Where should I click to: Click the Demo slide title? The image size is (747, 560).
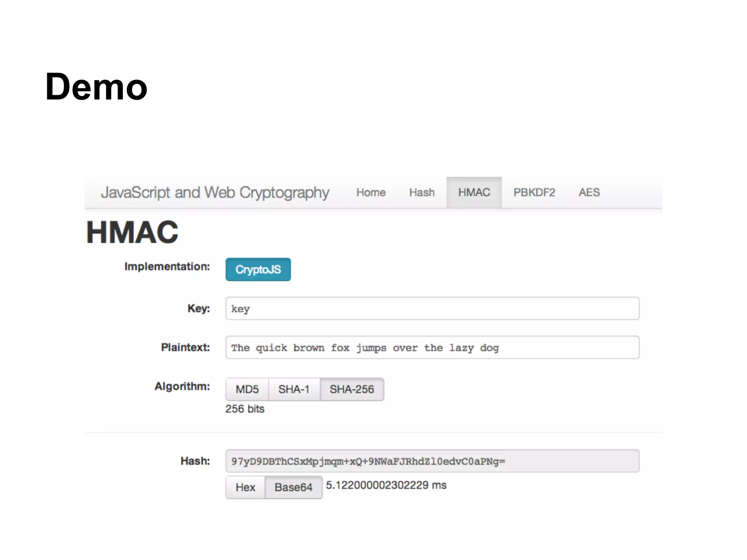pos(96,87)
